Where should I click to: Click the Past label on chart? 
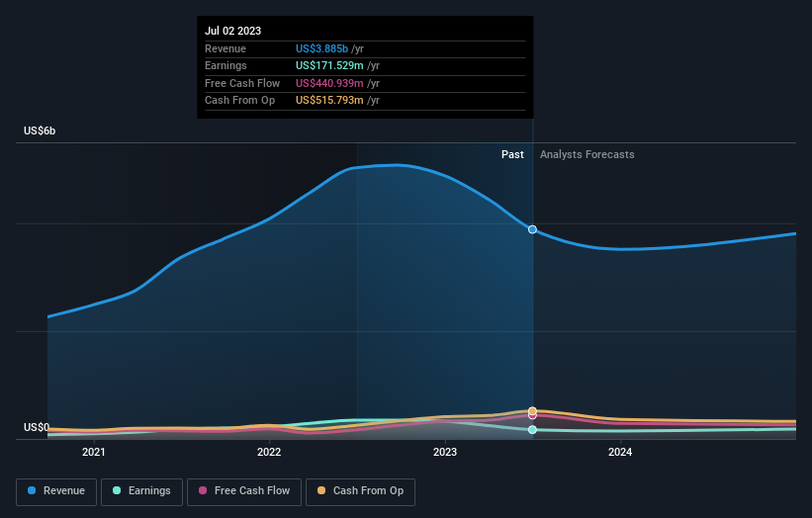pyautogui.click(x=512, y=155)
